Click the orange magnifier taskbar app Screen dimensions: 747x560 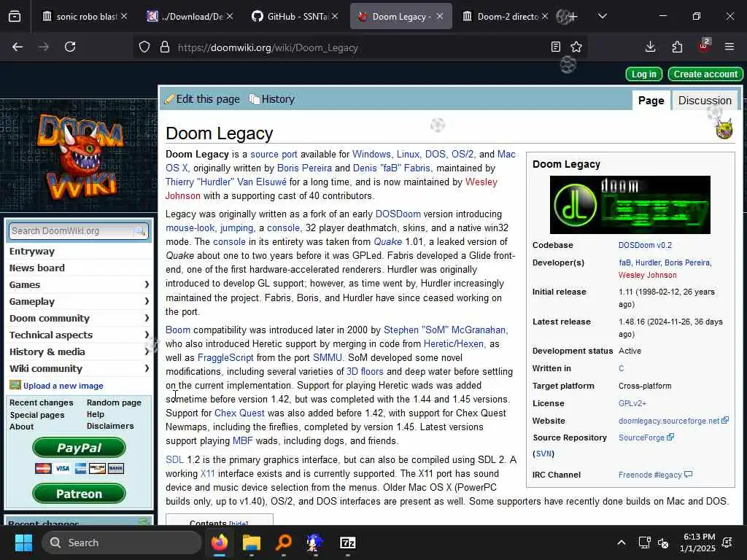tap(284, 542)
